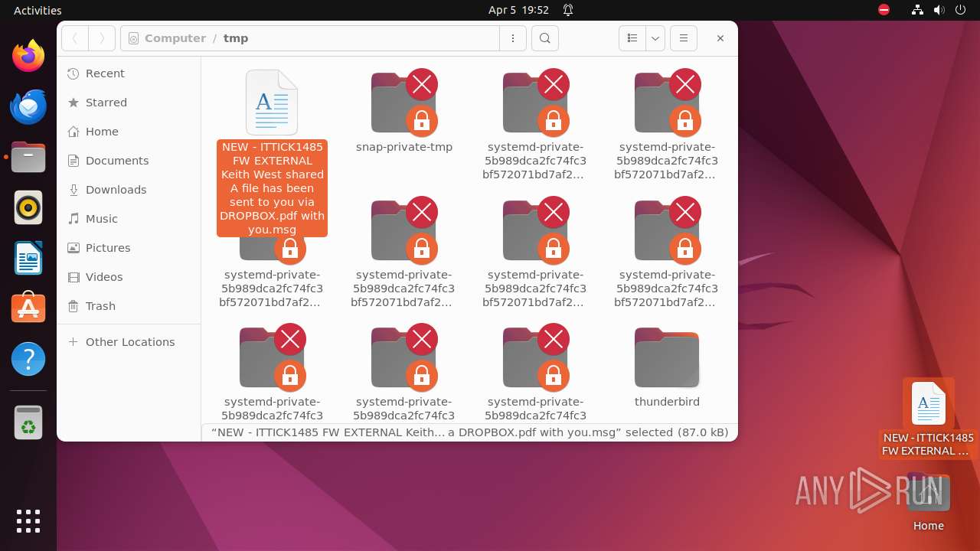Open Documents in the sidebar

pos(129,161)
